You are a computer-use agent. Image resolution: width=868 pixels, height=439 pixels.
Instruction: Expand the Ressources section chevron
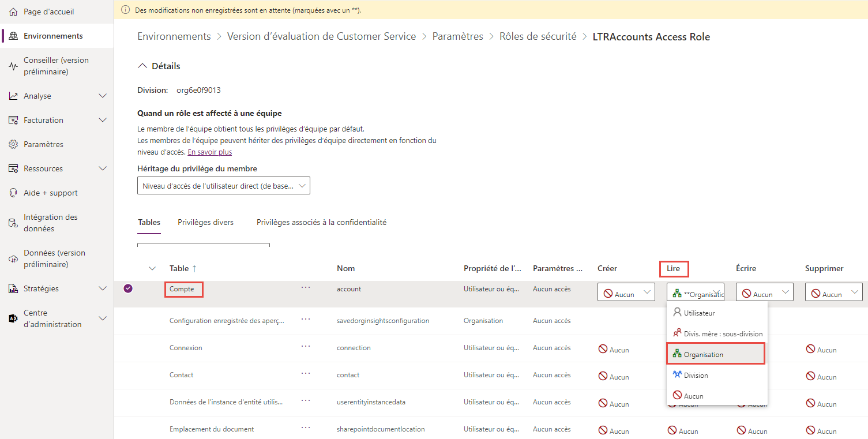click(x=103, y=168)
